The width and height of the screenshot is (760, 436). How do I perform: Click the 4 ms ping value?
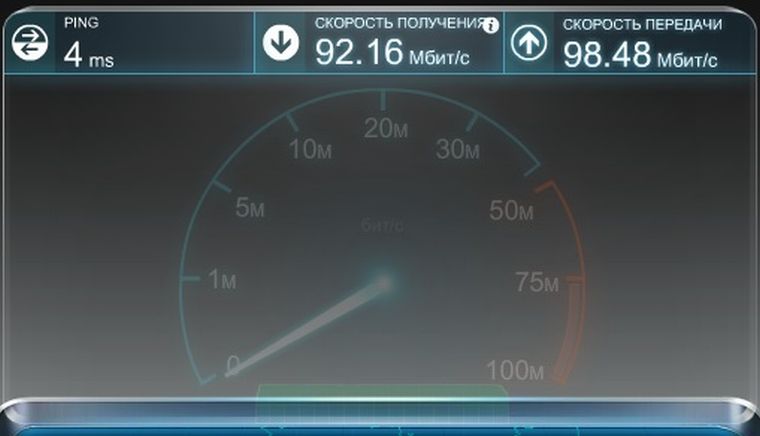[89, 54]
